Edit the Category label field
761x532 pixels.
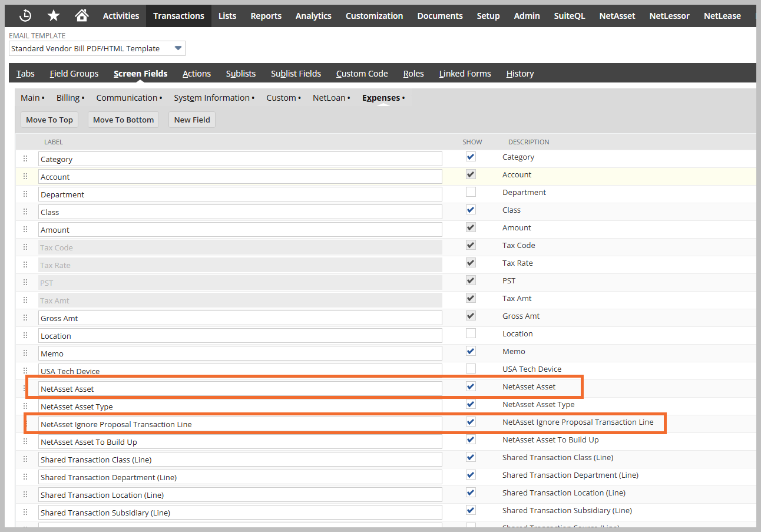point(240,159)
